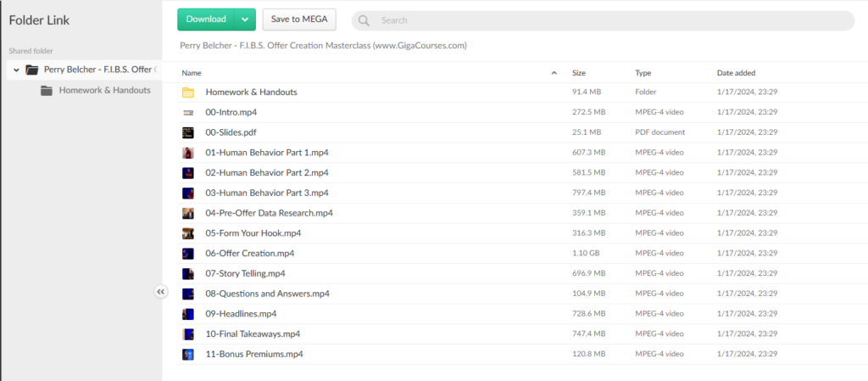Click the 11-Bonus Premiums.mp4 thumbnail icon
This screenshot has width=868, height=381.
188,355
